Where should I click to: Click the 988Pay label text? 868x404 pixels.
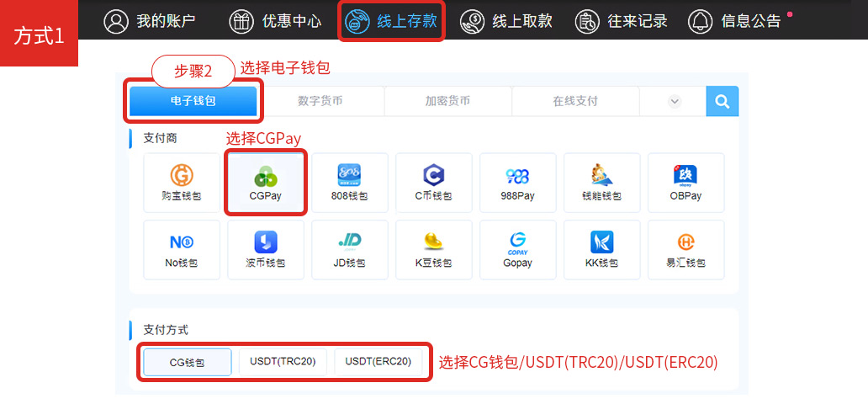pos(517,196)
